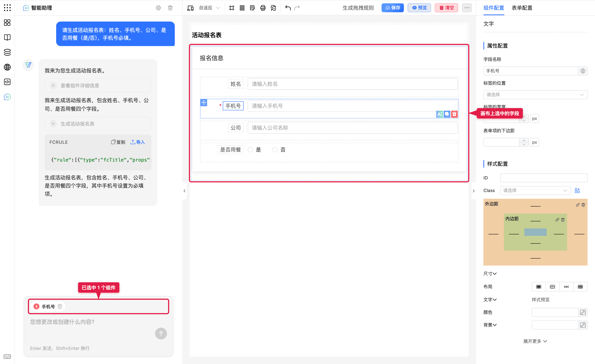Link 内边距 padding values together
This screenshot has height=364, width=595.
pos(557,220)
